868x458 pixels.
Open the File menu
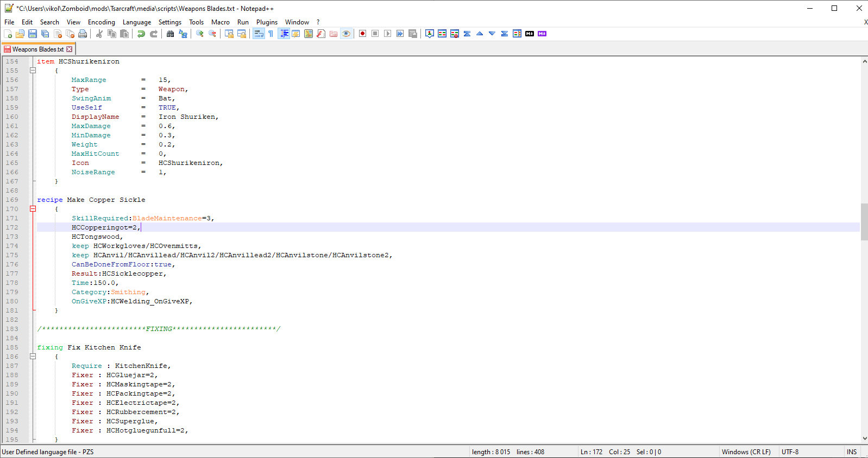[x=9, y=22]
